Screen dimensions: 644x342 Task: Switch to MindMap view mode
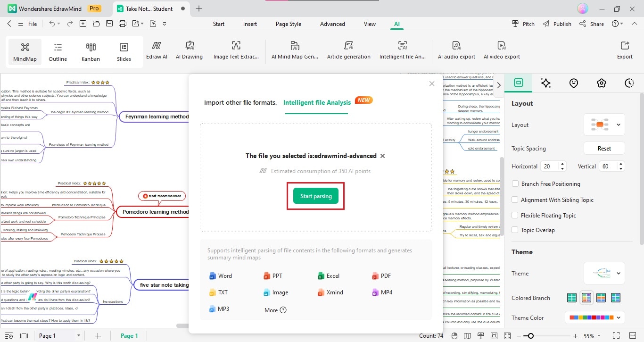tap(25, 52)
